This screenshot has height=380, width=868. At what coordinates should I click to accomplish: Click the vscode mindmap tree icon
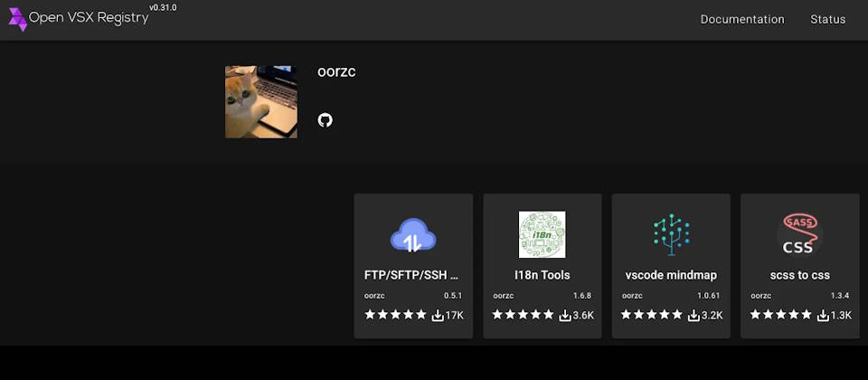click(x=671, y=234)
